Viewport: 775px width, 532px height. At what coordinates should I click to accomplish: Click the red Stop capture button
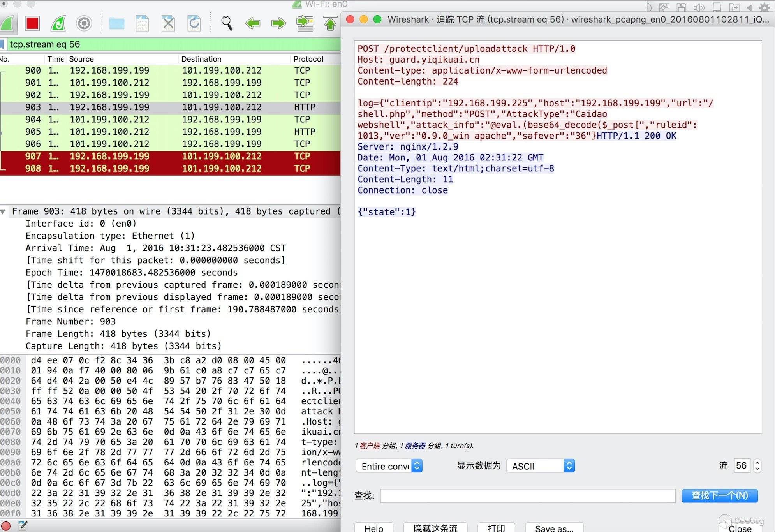click(x=32, y=23)
